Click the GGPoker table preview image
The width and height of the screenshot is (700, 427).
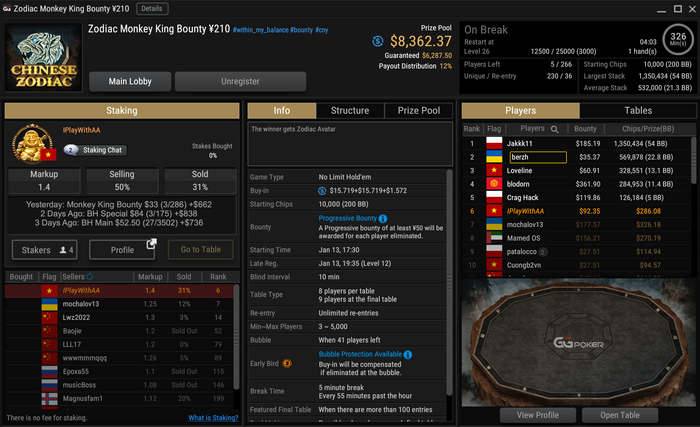pos(579,342)
